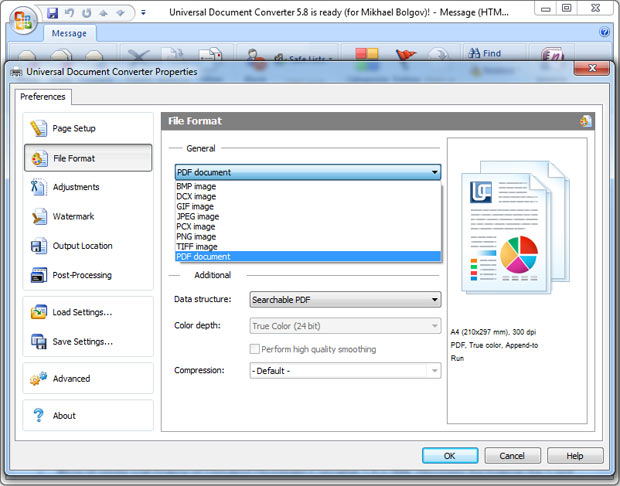Open the Post-Processing section
Viewport: 620px width, 486px height.
[x=88, y=275]
